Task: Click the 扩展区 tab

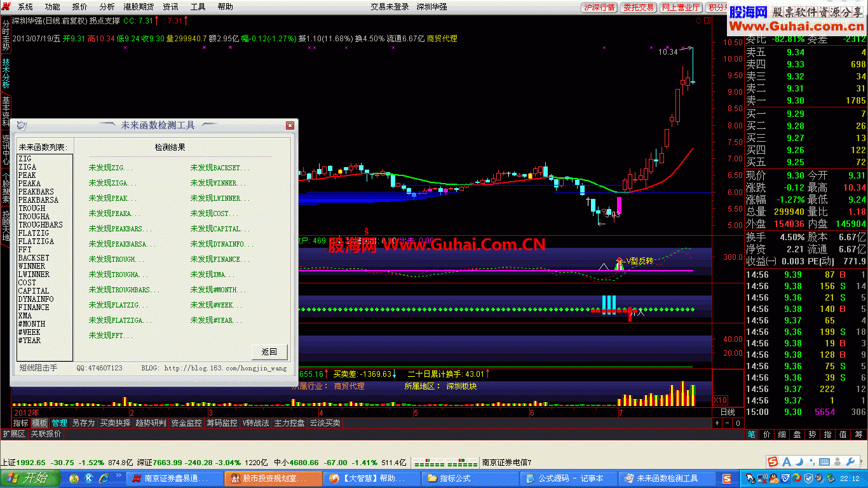Action: click(x=13, y=434)
